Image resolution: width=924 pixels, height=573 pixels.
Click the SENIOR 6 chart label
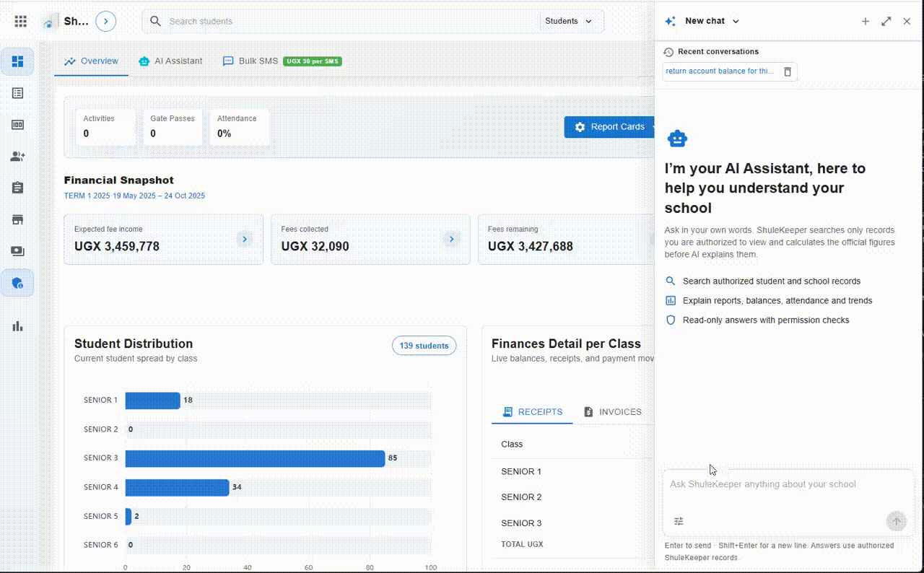pyautogui.click(x=100, y=545)
